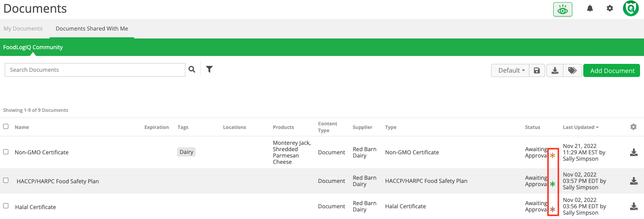
Task: Click the Products column header
Action: click(x=283, y=127)
